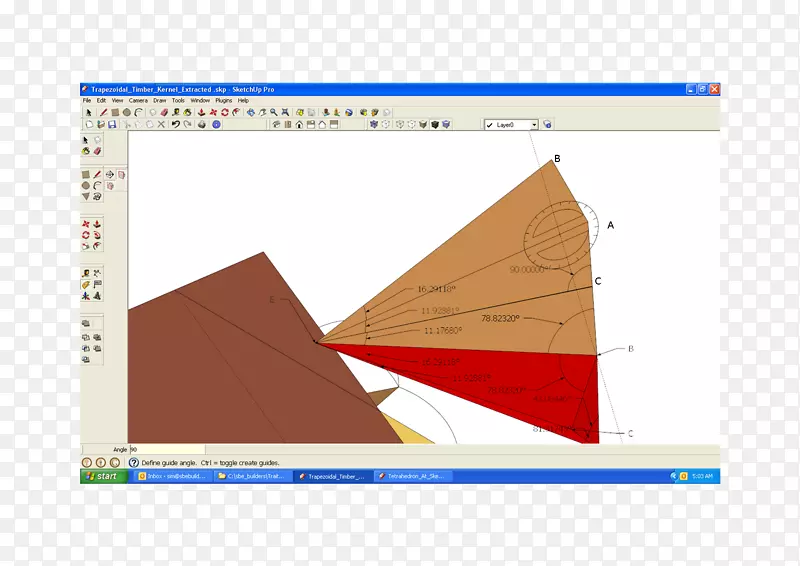Switch to Tetrahedron taskbar window button

[x=411, y=477]
